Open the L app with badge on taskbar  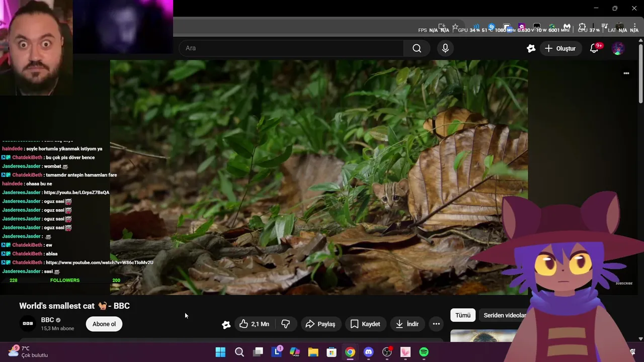277,352
